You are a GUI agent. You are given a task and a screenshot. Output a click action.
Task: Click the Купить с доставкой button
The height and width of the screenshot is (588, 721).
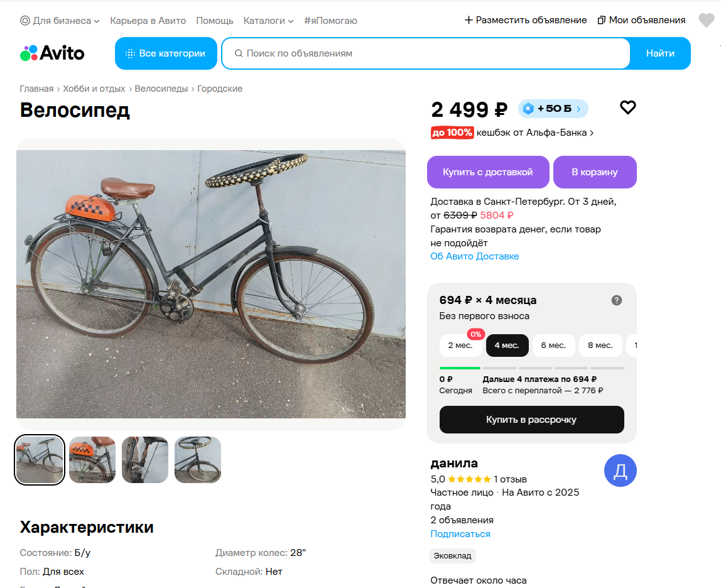pos(488,172)
